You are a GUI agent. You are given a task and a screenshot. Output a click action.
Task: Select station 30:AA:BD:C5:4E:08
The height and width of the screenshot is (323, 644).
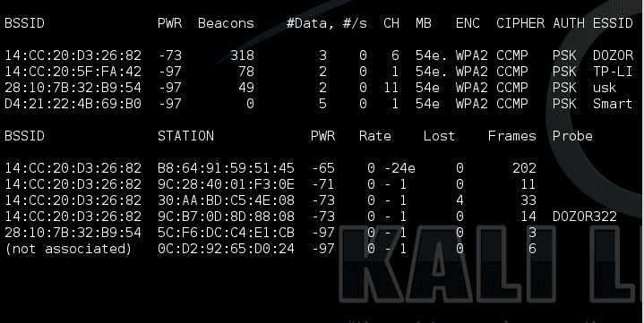coord(226,200)
